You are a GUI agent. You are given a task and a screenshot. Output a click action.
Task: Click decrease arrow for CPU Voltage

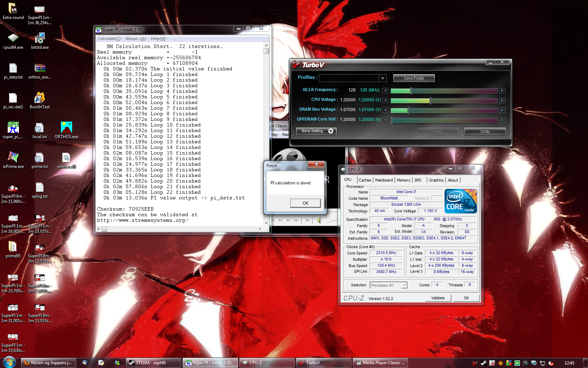click(x=385, y=100)
